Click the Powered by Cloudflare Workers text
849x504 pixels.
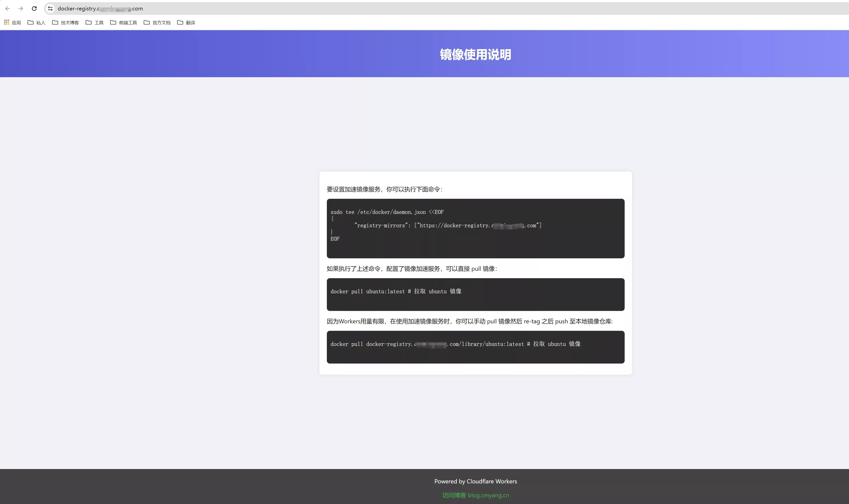[475, 481]
